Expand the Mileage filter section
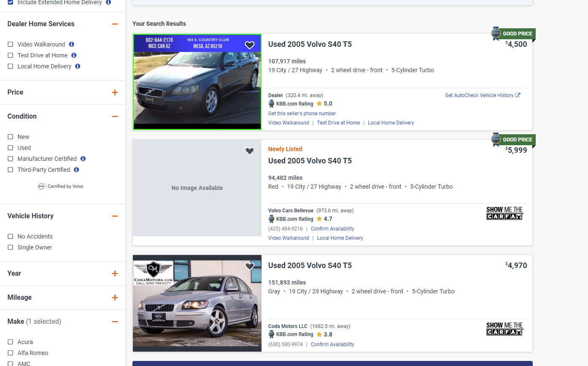 pos(115,298)
